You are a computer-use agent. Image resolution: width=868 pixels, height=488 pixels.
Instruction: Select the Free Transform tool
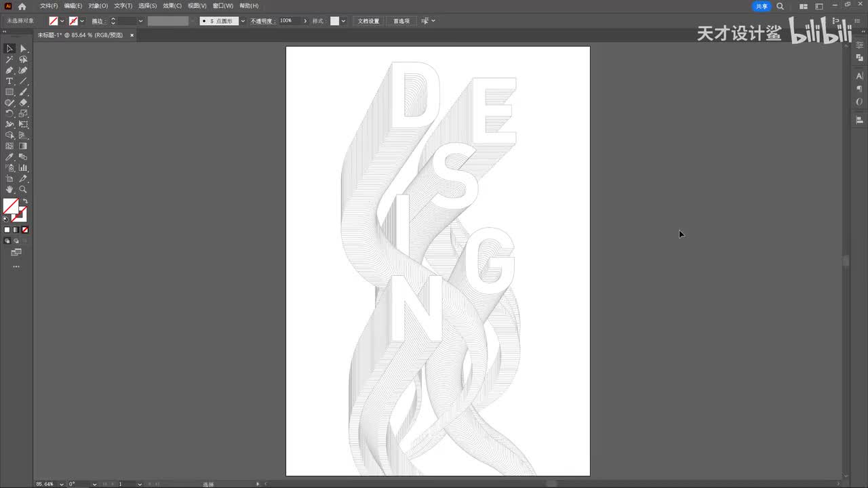[x=23, y=125]
